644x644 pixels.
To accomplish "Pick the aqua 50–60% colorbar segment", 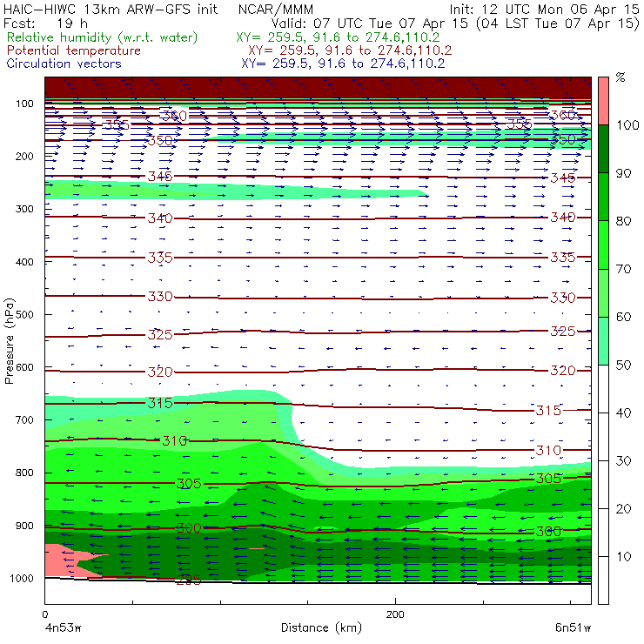I will [603, 341].
